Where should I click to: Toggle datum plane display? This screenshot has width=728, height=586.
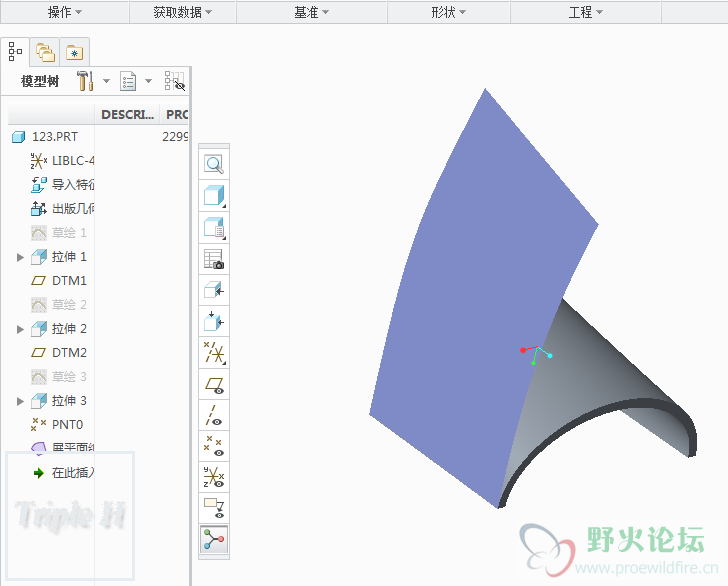coord(214,385)
